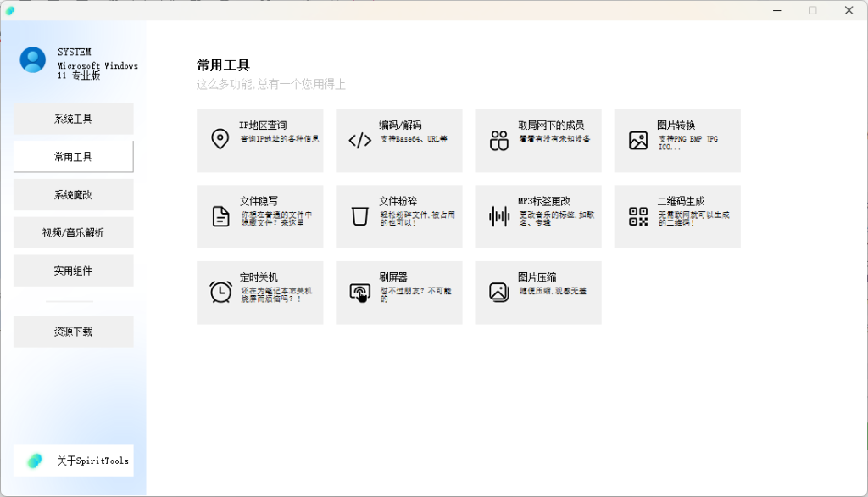
Task: Open the 关于SpiritTools about button
Action: click(73, 461)
